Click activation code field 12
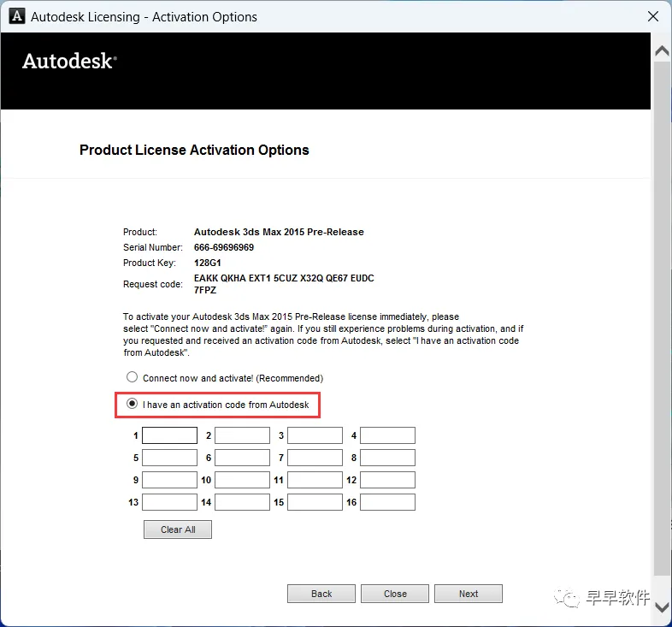 (x=387, y=480)
